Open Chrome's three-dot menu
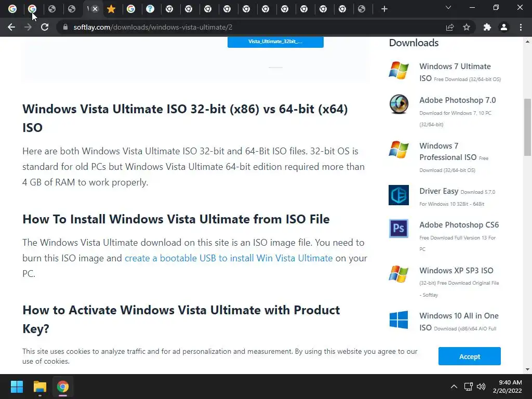This screenshot has width=532, height=399. [x=521, y=27]
